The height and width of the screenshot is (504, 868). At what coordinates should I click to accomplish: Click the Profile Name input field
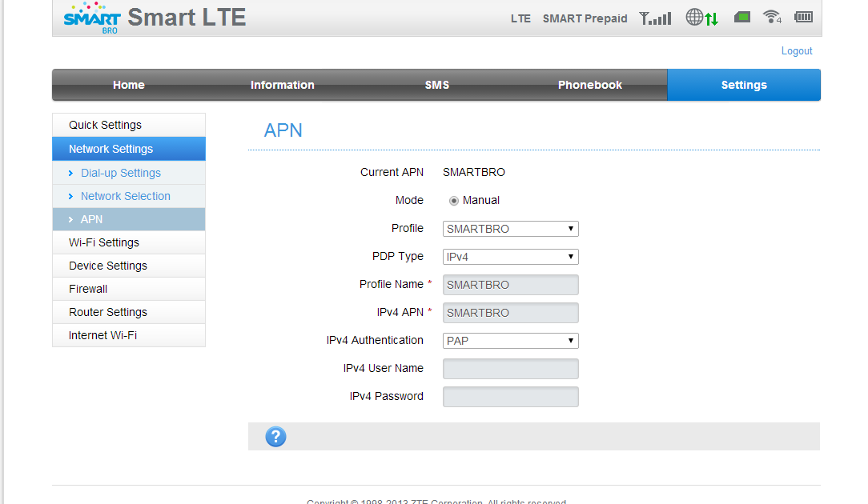pos(510,285)
